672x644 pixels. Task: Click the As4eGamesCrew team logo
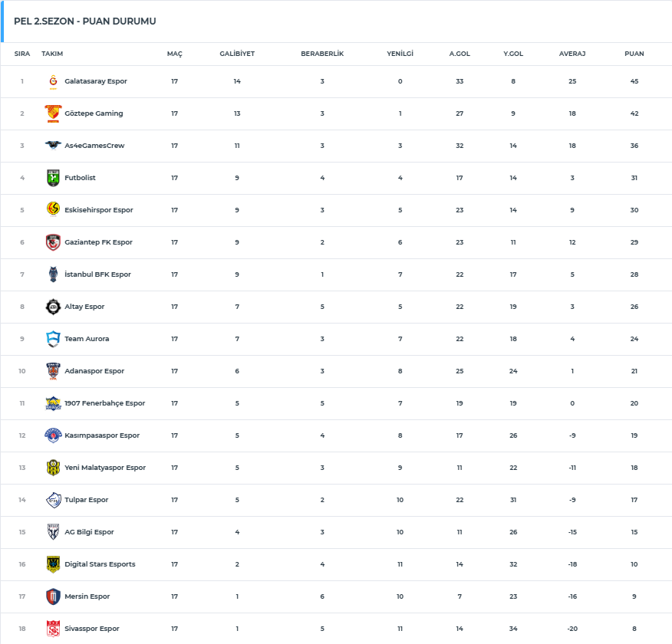pos(53,146)
